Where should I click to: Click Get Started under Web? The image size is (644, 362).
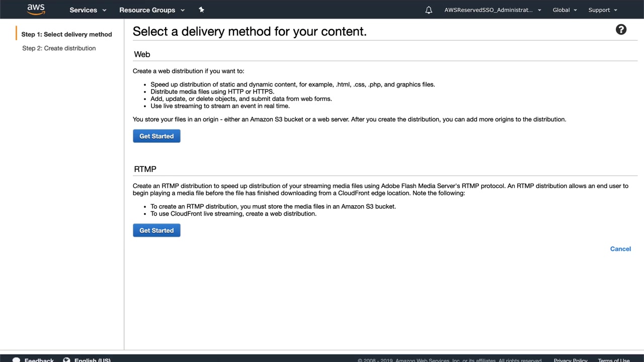(156, 136)
